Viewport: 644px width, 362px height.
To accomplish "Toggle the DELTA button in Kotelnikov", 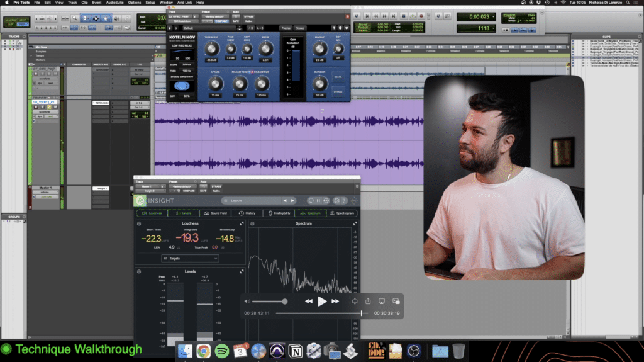I will 338,77.
